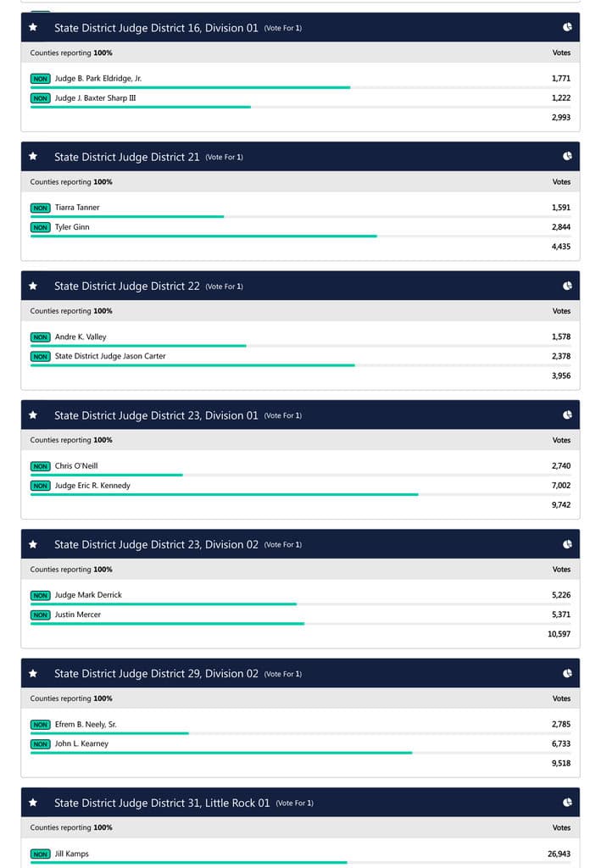Click star icon for District 16, Division 01

pos(33,27)
